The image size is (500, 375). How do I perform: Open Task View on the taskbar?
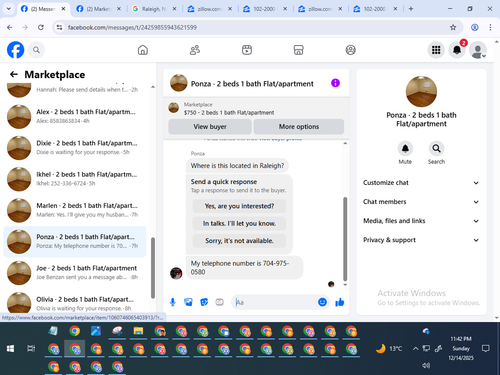(x=31, y=349)
